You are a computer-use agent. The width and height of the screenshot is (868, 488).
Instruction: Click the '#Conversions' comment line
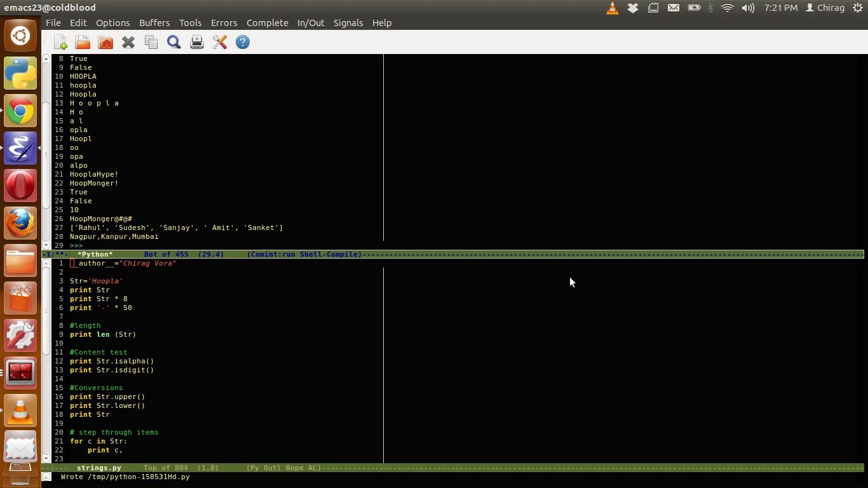(97, 388)
